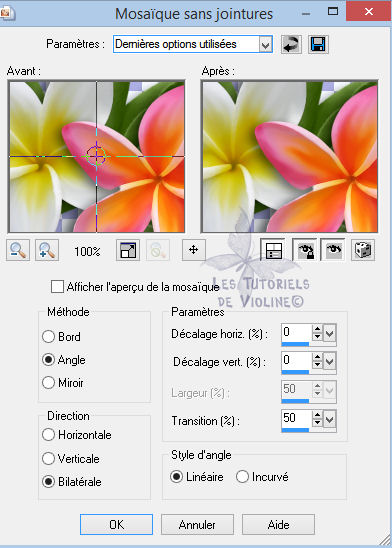This screenshot has width=392, height=548.
Task: Select the Angle method radio button
Action: pos(48,360)
